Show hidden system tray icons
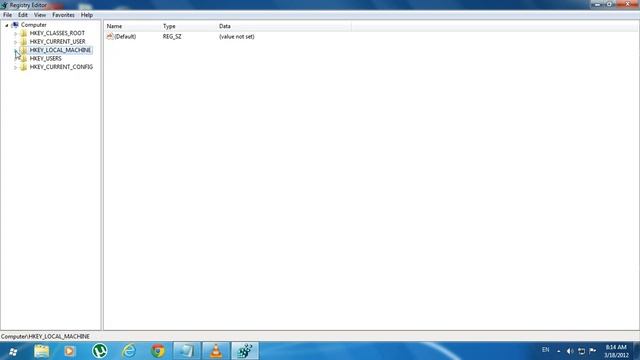 558,351
